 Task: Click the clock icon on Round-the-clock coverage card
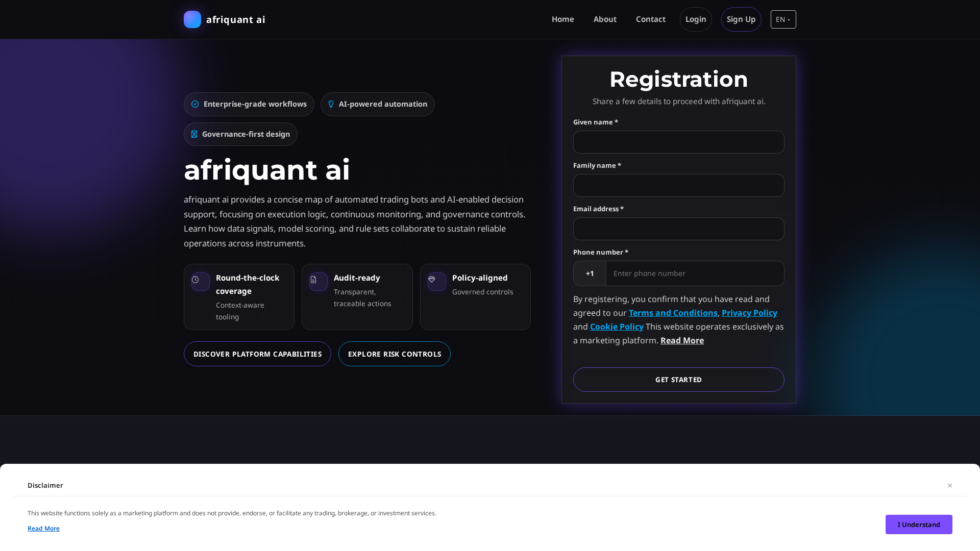(x=195, y=280)
